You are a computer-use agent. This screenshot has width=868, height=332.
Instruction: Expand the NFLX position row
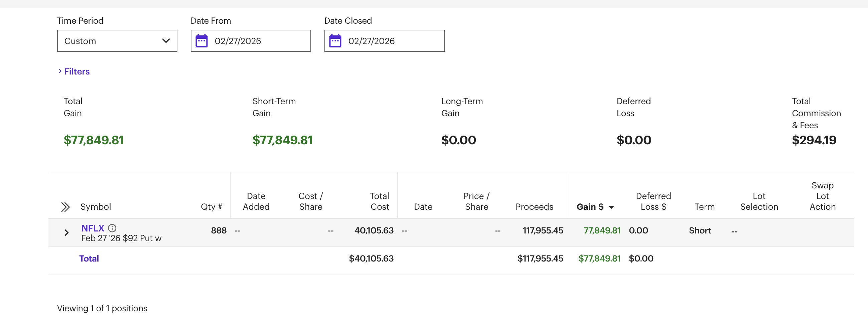coord(66,233)
